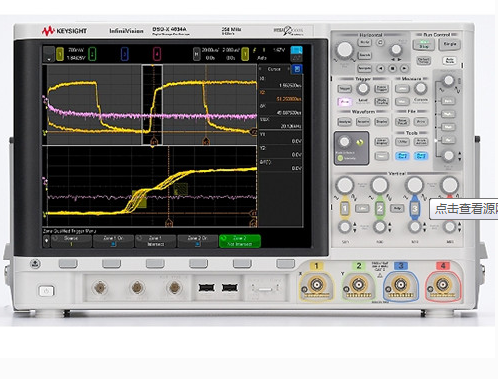The image size is (498, 379).
Task: Push the large horizontal scale knob
Action: click(345, 49)
